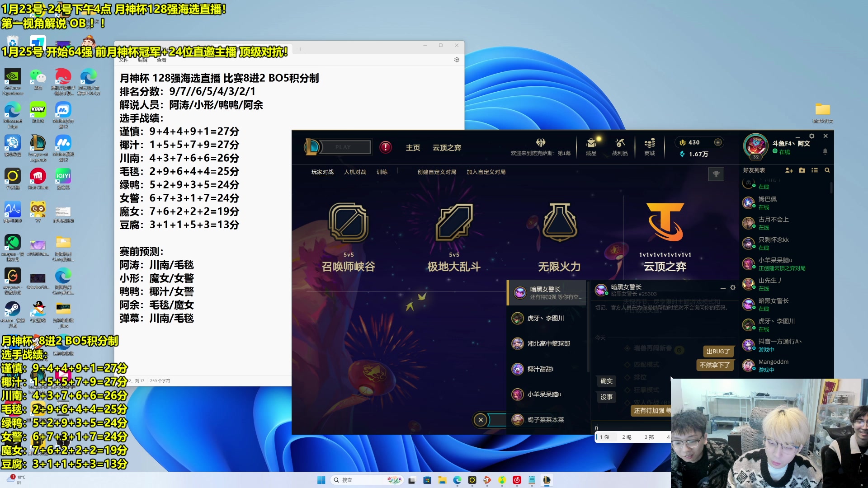Select friend 只剩怀念kk in friends list
This screenshot has height=488, width=868.
785,244
